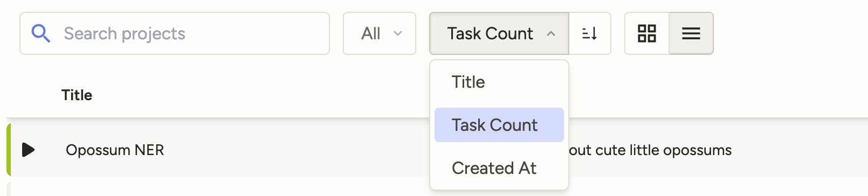868x196 pixels.
Task: Click the magnifying glass search icon
Action: coord(40,33)
